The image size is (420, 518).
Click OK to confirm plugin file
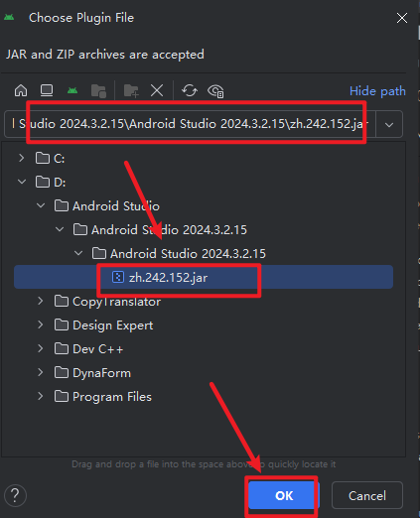[284, 495]
